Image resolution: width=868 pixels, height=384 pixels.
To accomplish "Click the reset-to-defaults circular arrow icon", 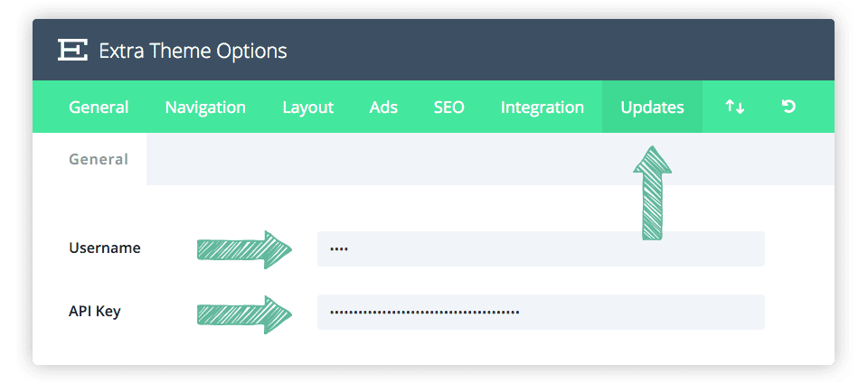I will pyautogui.click(x=788, y=108).
